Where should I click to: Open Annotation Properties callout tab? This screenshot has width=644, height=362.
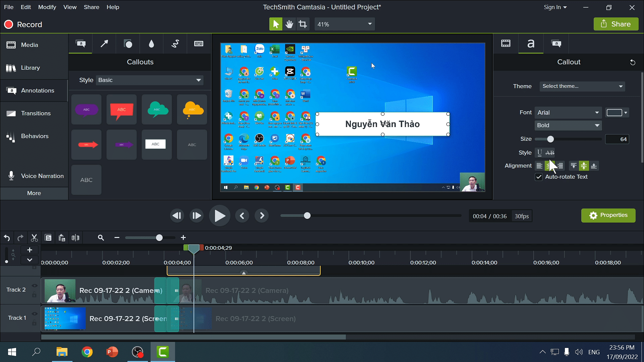click(556, 44)
